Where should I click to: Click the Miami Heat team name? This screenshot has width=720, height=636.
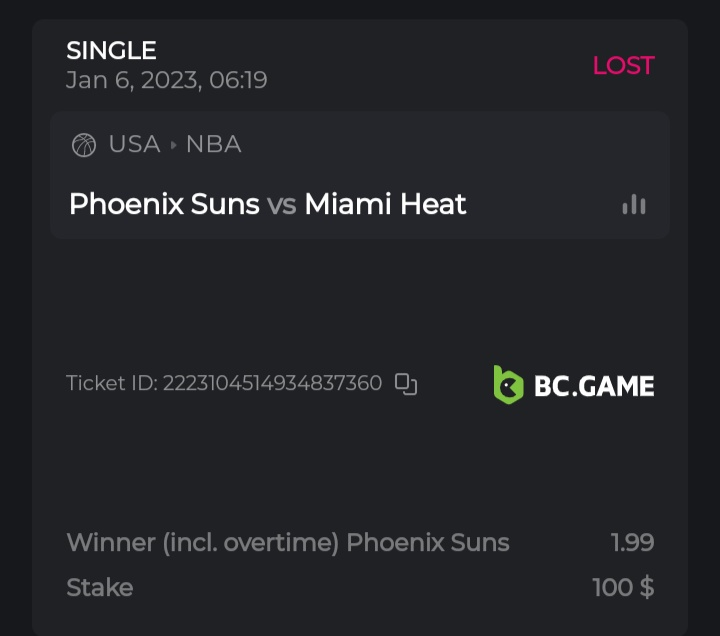point(385,204)
